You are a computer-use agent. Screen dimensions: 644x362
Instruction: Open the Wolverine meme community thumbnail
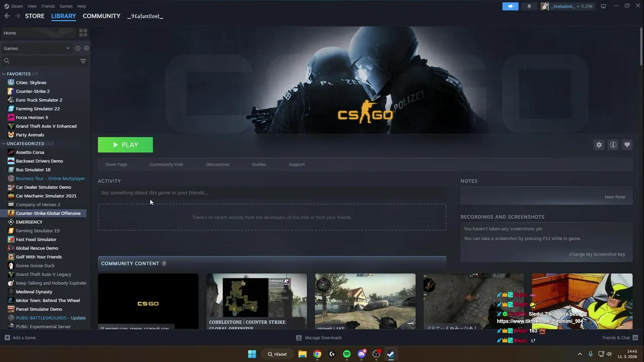(x=582, y=301)
